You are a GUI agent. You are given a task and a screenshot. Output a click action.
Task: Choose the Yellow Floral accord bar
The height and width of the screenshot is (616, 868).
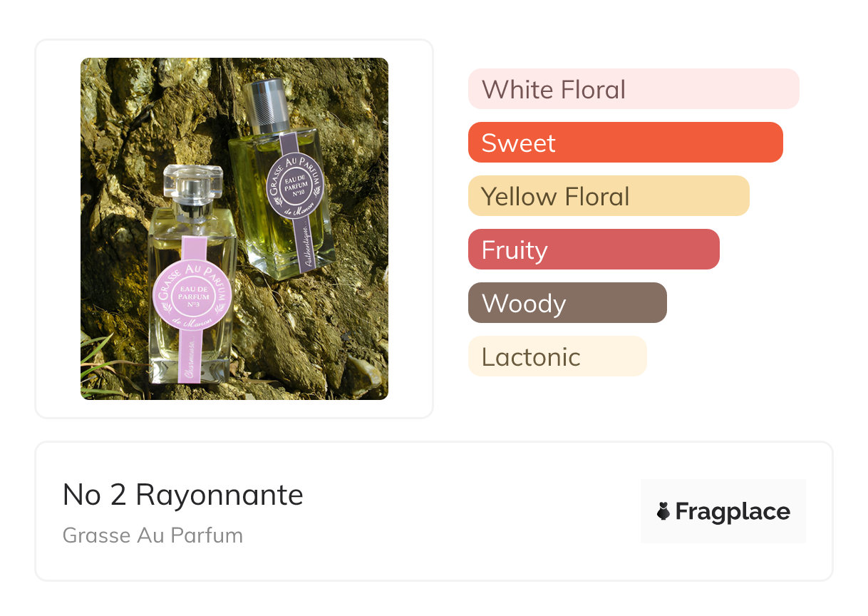(x=608, y=196)
